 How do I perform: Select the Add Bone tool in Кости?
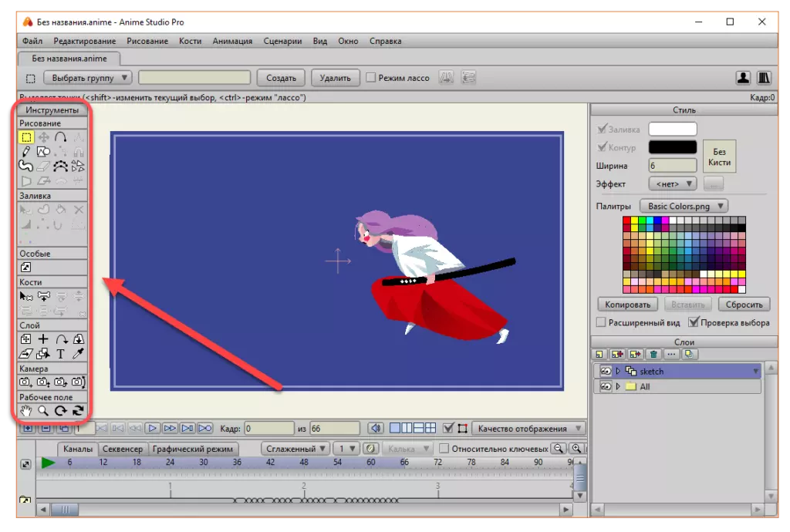44,296
